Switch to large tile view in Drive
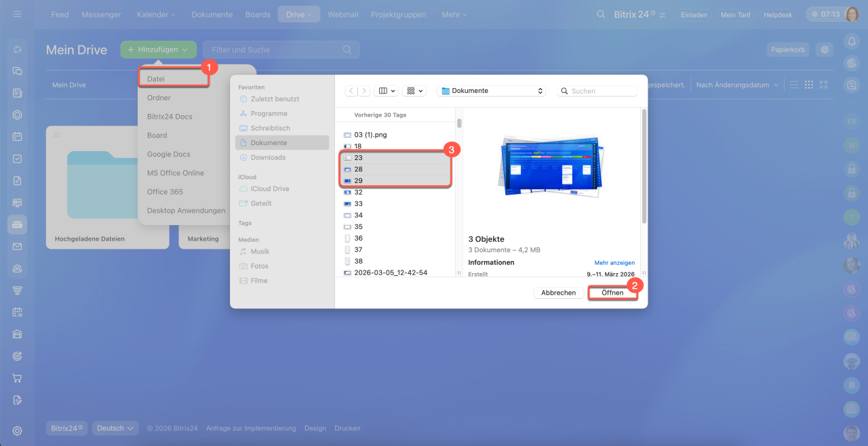 pos(824,85)
